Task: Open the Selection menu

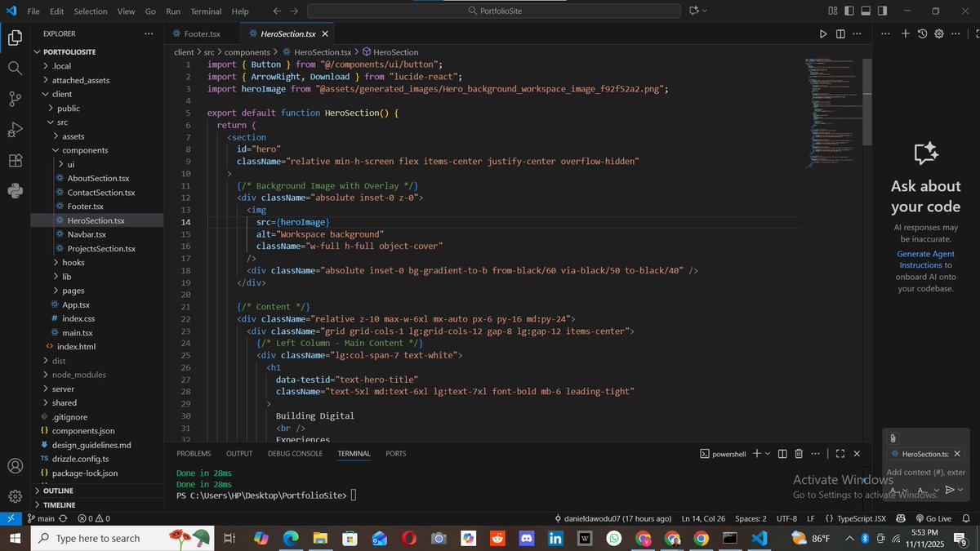Action: [91, 11]
